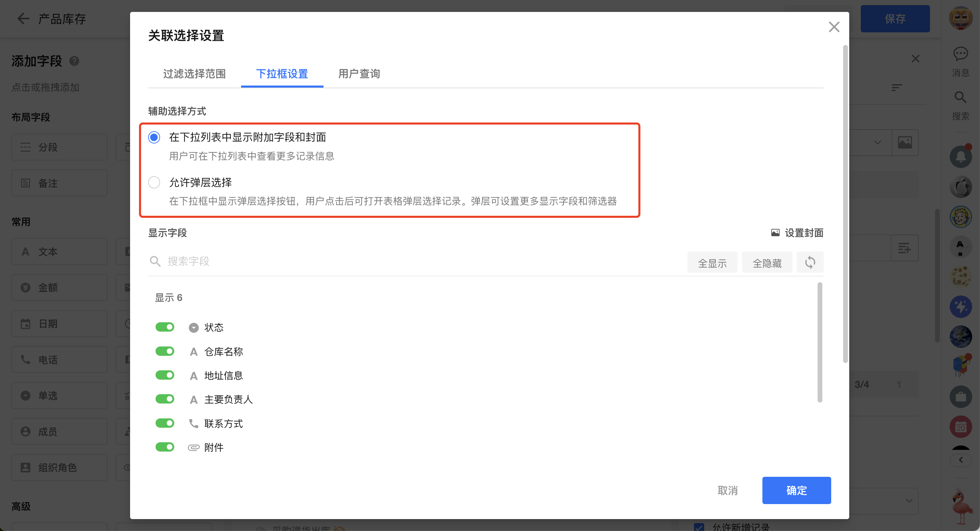
Task: Click the field list vertical scrollbar
Action: (820, 342)
